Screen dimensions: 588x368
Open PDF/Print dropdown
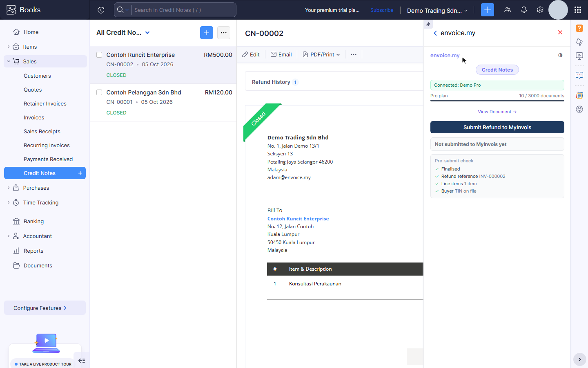pos(321,54)
